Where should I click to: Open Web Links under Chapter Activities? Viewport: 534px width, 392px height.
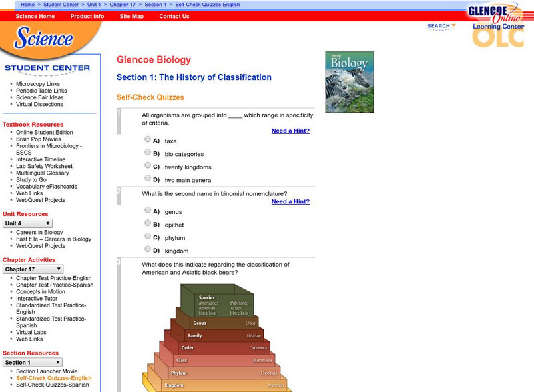[x=29, y=339]
